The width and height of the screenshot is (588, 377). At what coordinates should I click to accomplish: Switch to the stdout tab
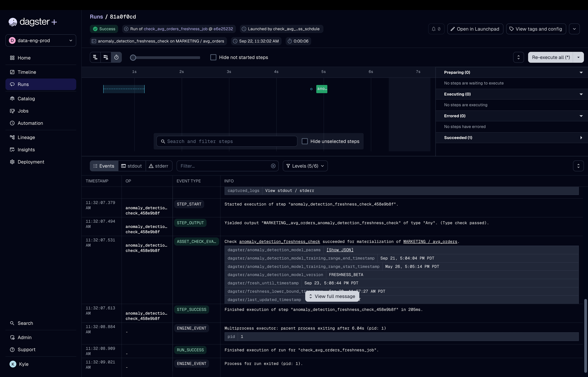pos(132,166)
